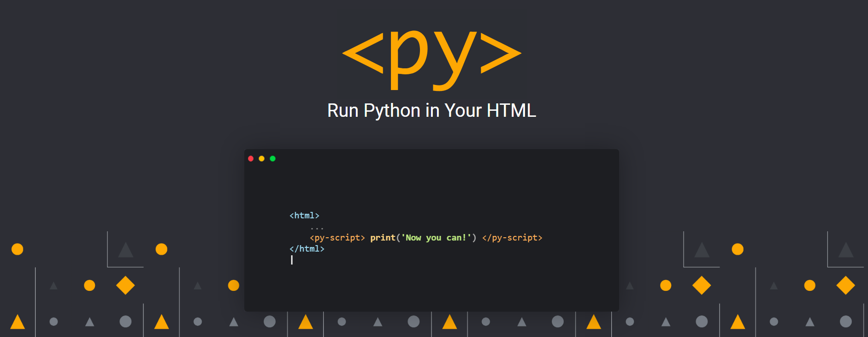The width and height of the screenshot is (868, 337).
Task: Click the green dot in the code window
Action: pyautogui.click(x=272, y=158)
